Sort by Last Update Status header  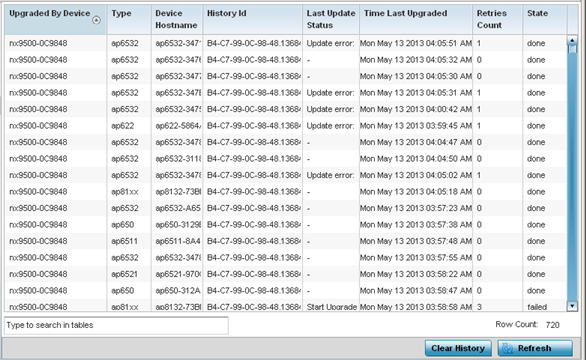click(x=331, y=19)
